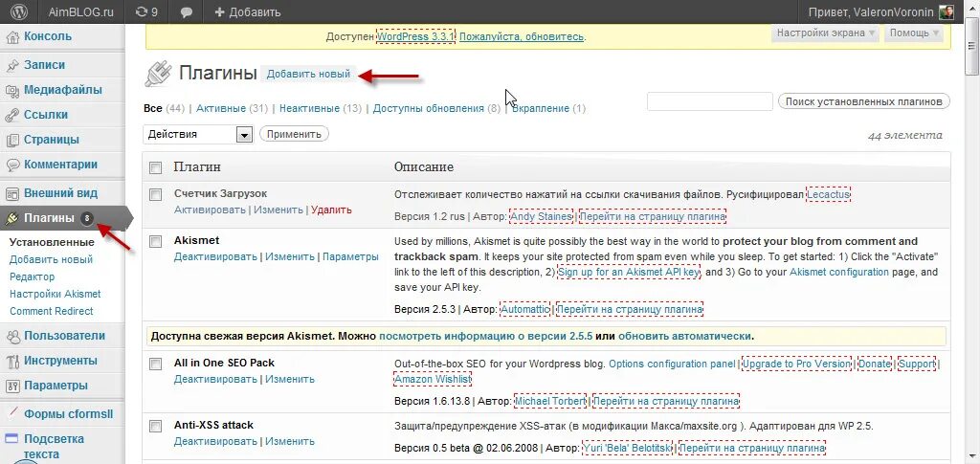Click the Формы cformsII icon
Screen dimensions: 980x464
point(11,414)
